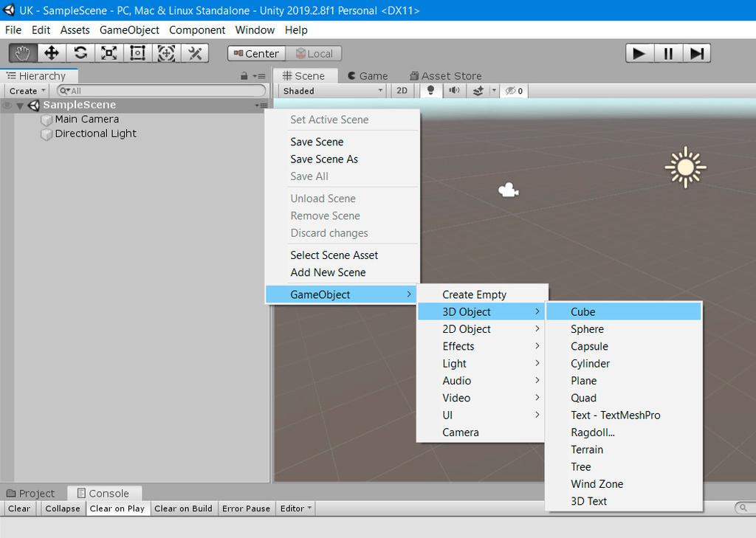756x538 pixels.
Task: Click the Play button
Action: (639, 53)
